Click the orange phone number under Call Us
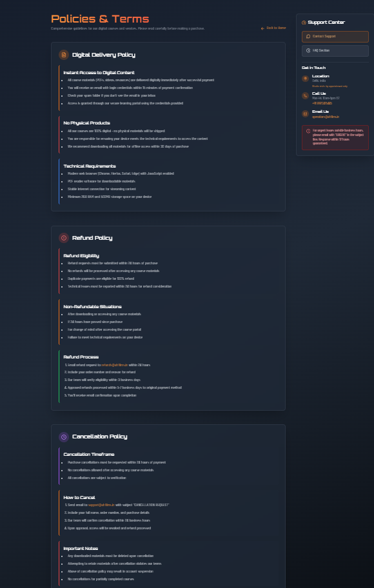374x588 pixels. 322,103
